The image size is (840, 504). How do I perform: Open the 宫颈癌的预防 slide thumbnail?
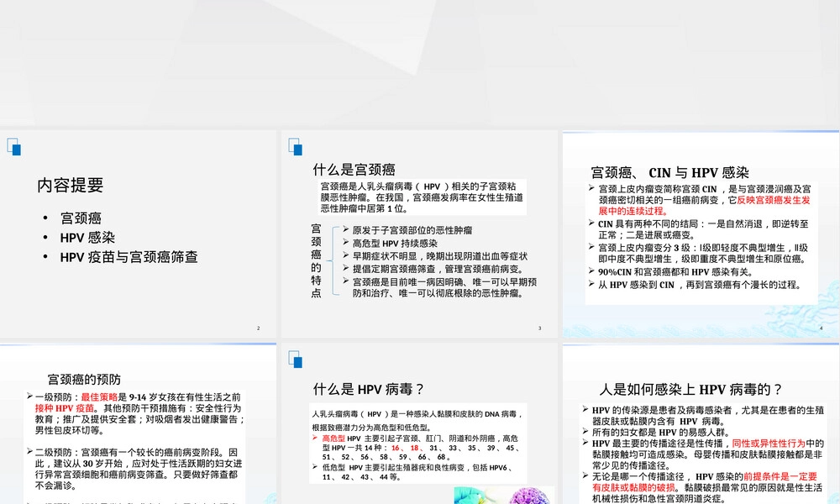[x=139, y=423]
